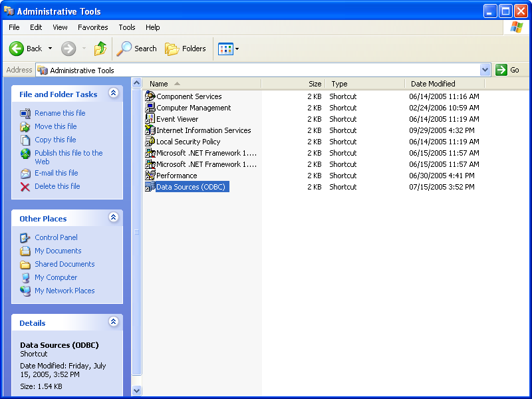Click the Rename this file link
Viewport: 532px width, 399px height.
(x=60, y=113)
